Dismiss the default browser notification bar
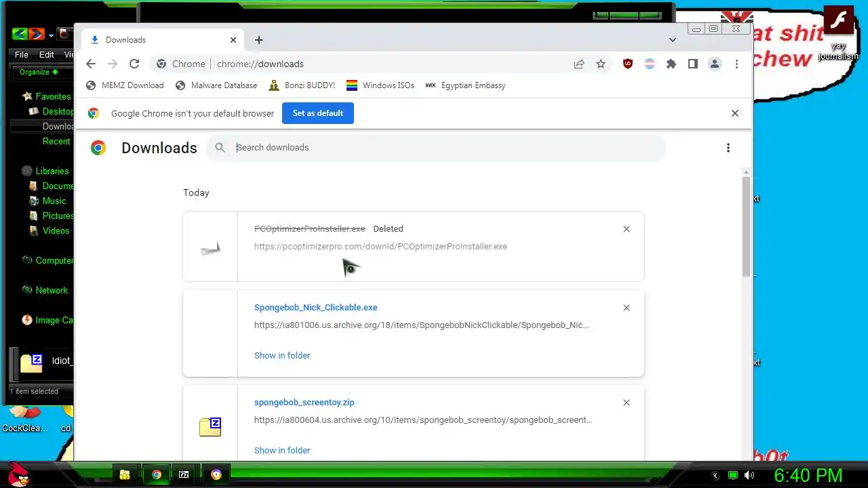Viewport: 868px width, 488px height. point(735,113)
